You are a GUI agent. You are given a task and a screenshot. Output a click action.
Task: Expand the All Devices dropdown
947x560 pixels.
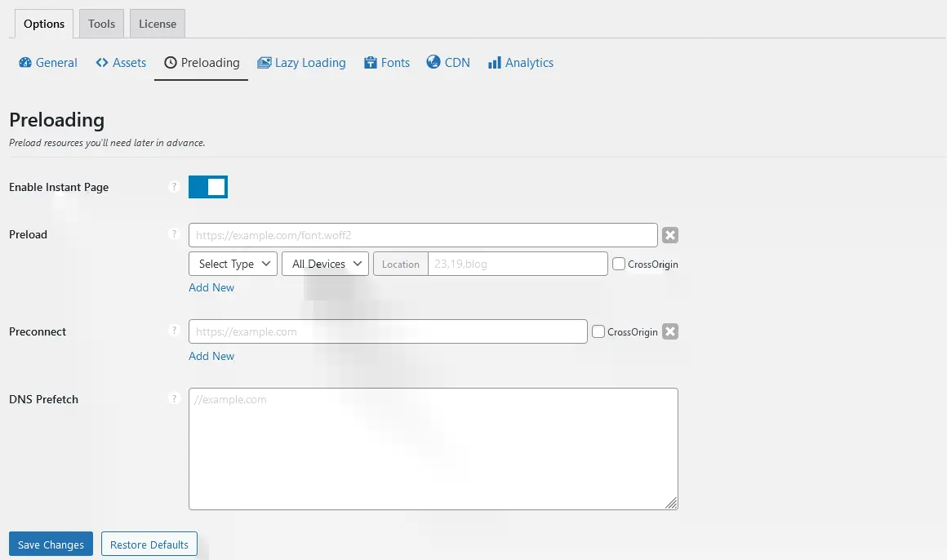click(325, 264)
